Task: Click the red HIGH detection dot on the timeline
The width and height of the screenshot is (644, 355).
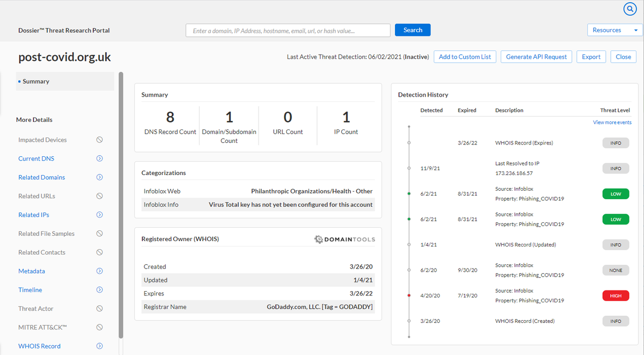Action: [x=409, y=295]
